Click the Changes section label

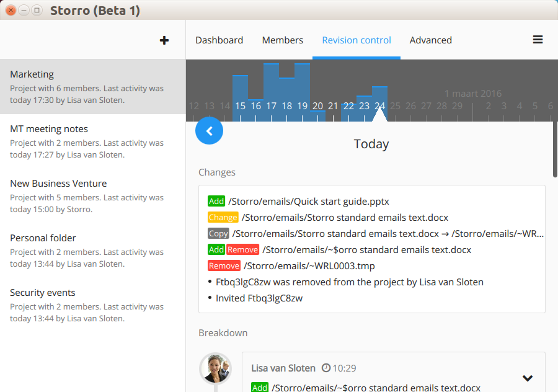[217, 172]
